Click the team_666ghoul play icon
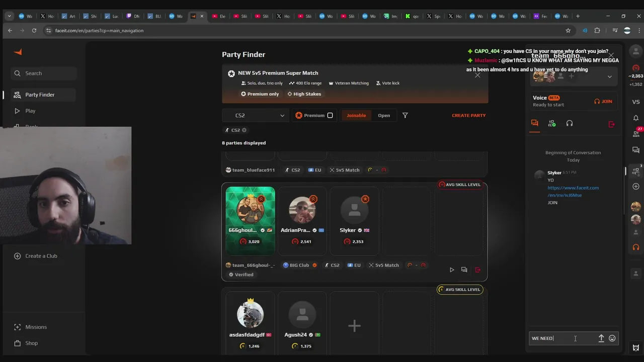 [x=452, y=270]
